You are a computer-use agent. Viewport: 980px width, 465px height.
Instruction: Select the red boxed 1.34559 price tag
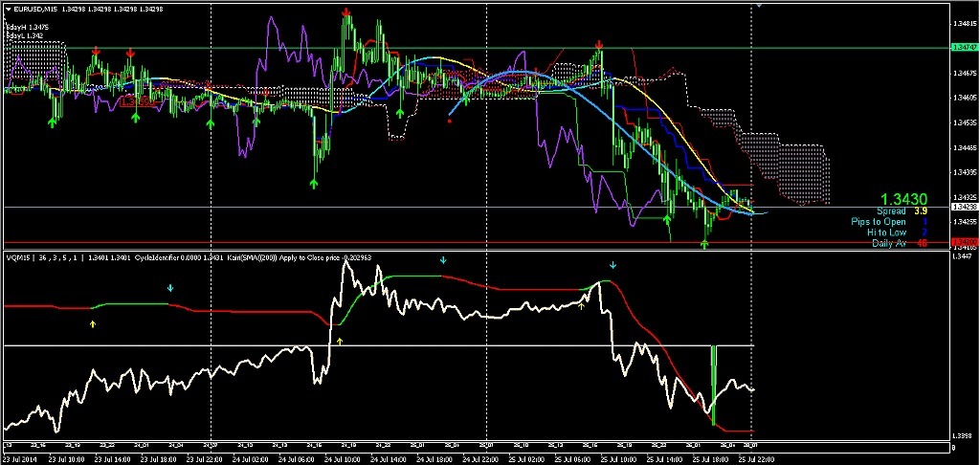tap(139, 99)
